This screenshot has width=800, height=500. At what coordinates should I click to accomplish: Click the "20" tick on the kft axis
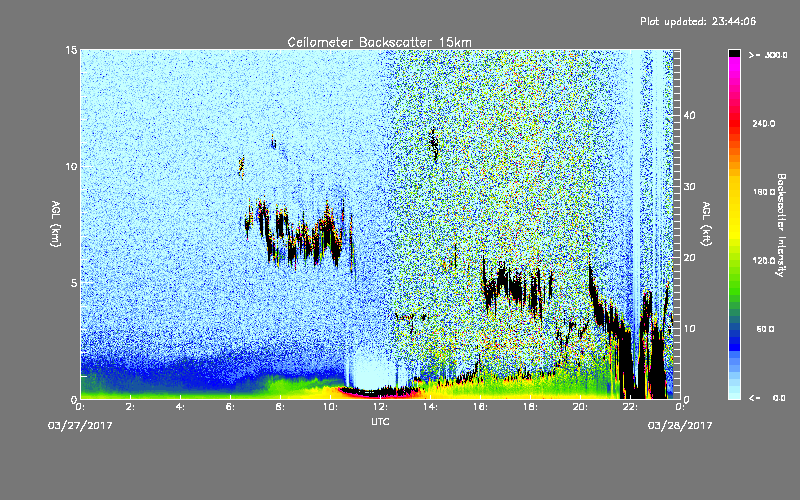pyautogui.click(x=689, y=258)
